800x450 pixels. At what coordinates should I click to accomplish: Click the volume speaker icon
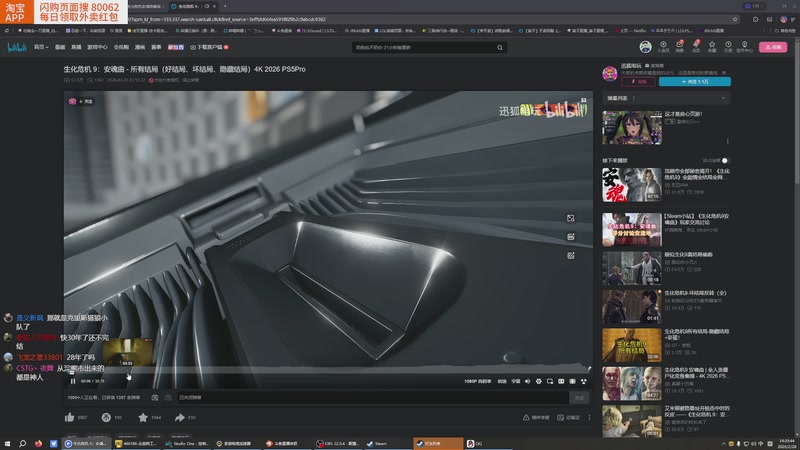click(527, 381)
